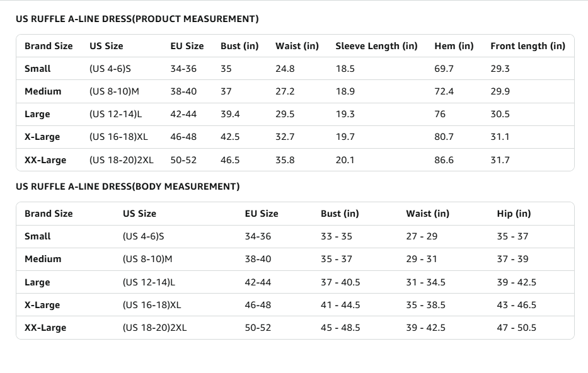Viewport: 588px width, 373px height.
Task: Click body table XX-Large hip 47 - 50.5
Action: pyautogui.click(x=516, y=328)
